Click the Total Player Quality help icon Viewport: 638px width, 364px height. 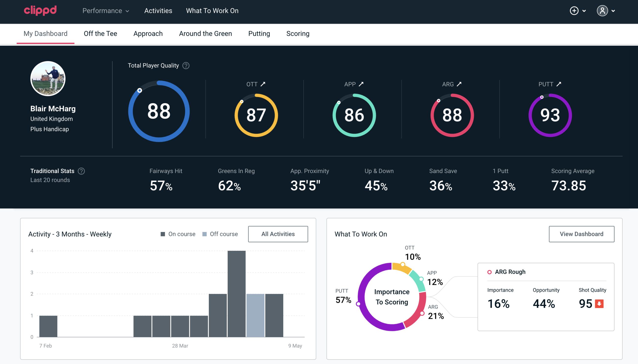point(185,66)
